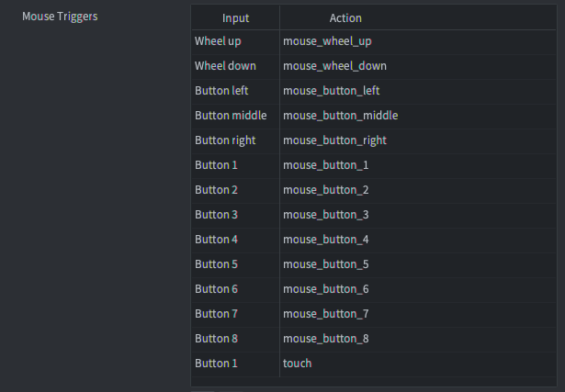Viewport: 565px width, 392px height.
Task: Select the Button 4 input cell
Action: pos(235,240)
